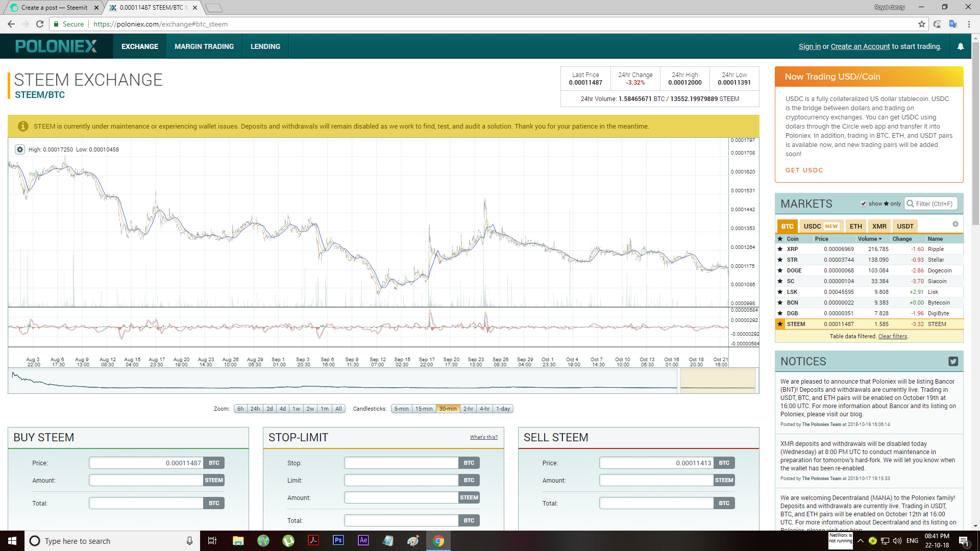The image size is (980, 551).
Task: Open chart settings gear icon
Action: coord(19,149)
